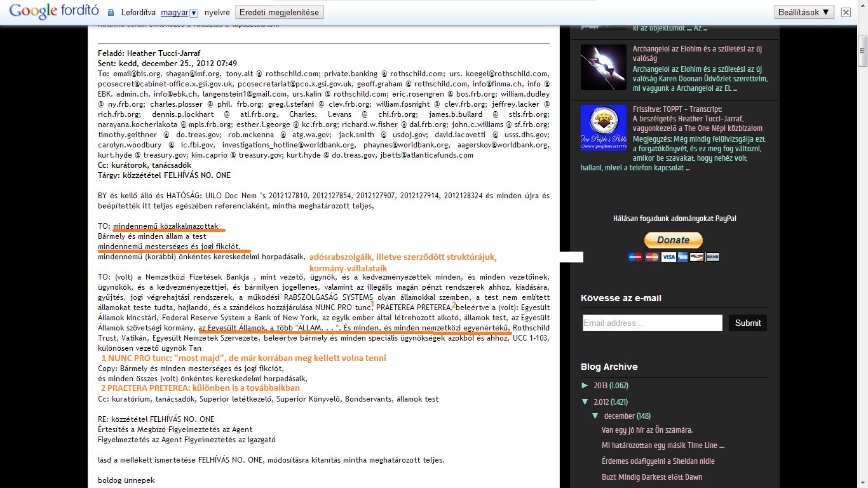
Task: Click the Email address input field
Action: [x=652, y=323]
